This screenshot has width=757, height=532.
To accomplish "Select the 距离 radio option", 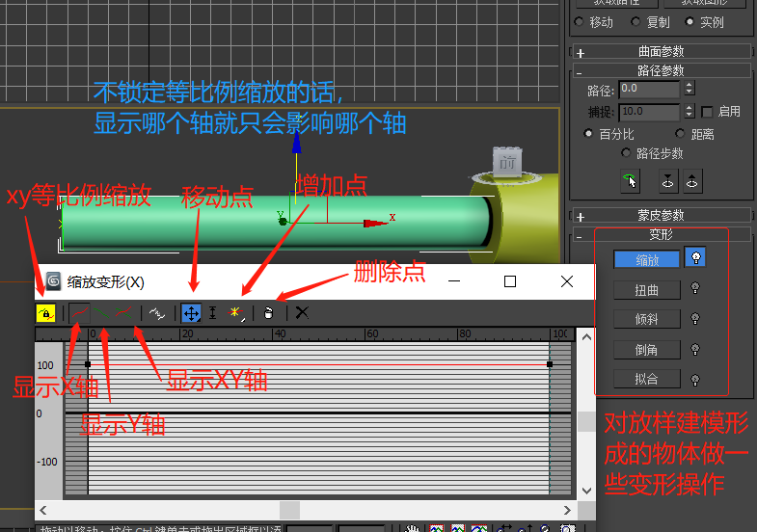I will tap(680, 134).
